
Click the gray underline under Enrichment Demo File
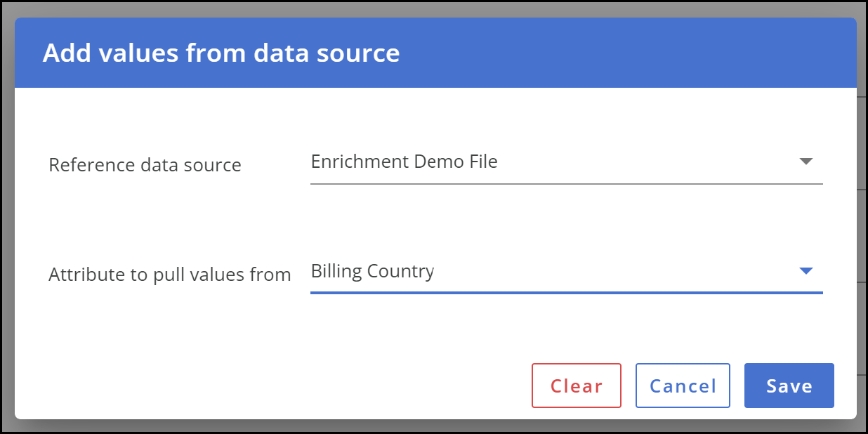click(x=566, y=183)
